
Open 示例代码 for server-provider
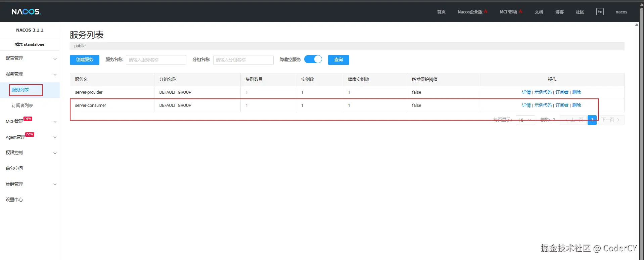543,92
